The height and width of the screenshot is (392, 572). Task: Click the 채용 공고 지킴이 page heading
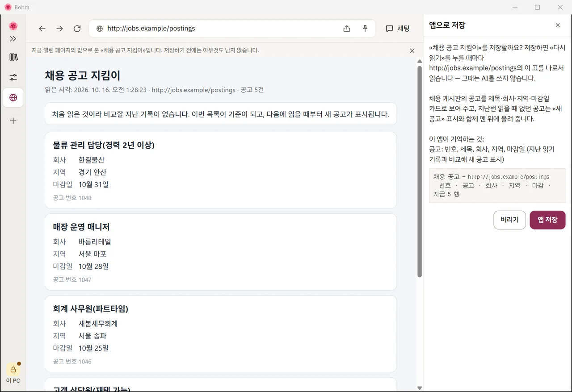(83, 75)
